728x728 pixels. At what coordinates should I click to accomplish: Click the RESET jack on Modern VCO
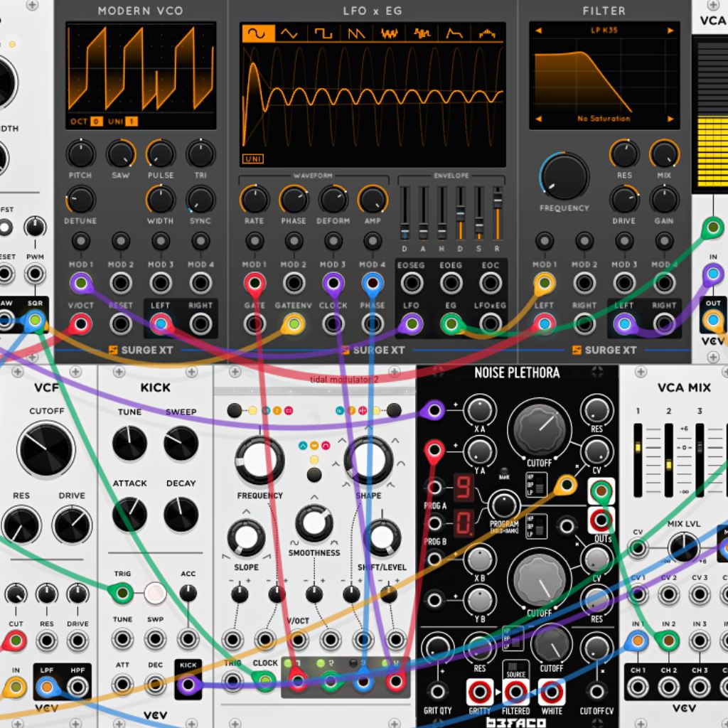pyautogui.click(x=121, y=323)
